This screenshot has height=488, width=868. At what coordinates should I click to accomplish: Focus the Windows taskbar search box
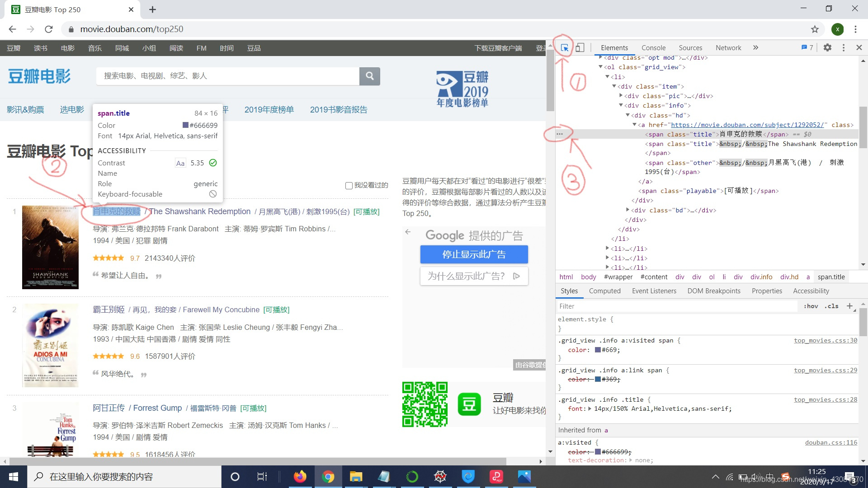tap(124, 477)
